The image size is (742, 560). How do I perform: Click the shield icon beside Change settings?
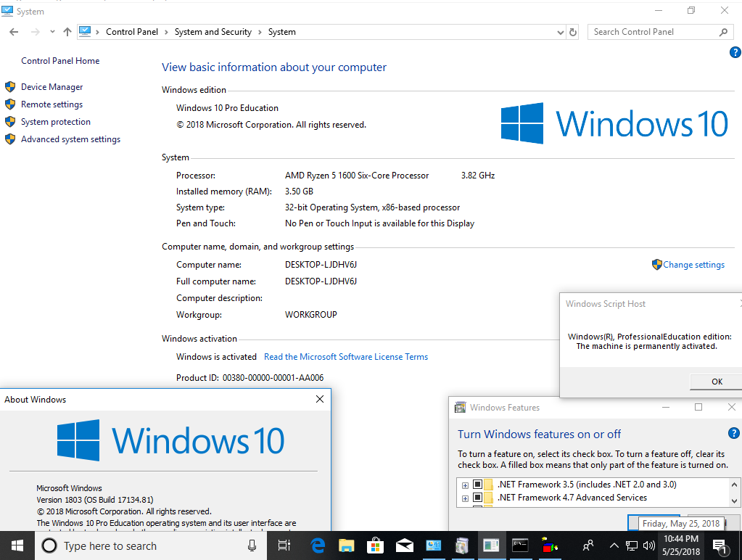click(x=657, y=265)
